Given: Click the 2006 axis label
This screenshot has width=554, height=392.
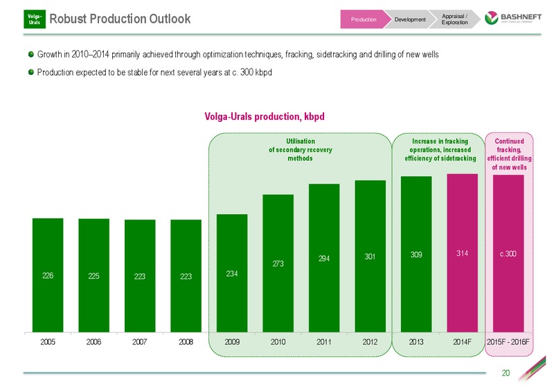Looking at the screenshot, I should coord(93,342).
